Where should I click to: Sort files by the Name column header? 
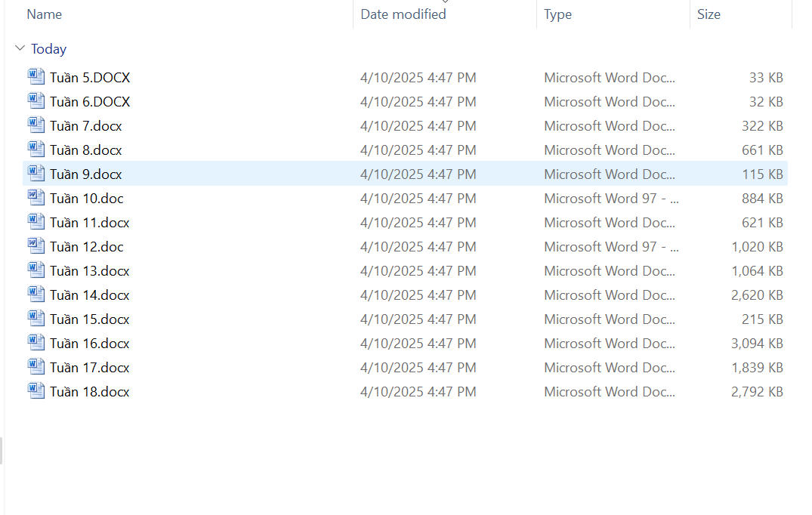tap(45, 14)
